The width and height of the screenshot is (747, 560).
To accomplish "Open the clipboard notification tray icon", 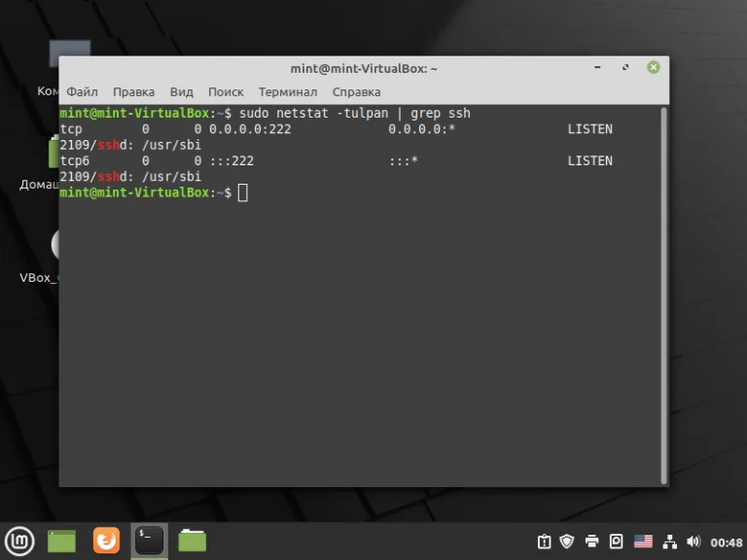I will click(544, 542).
